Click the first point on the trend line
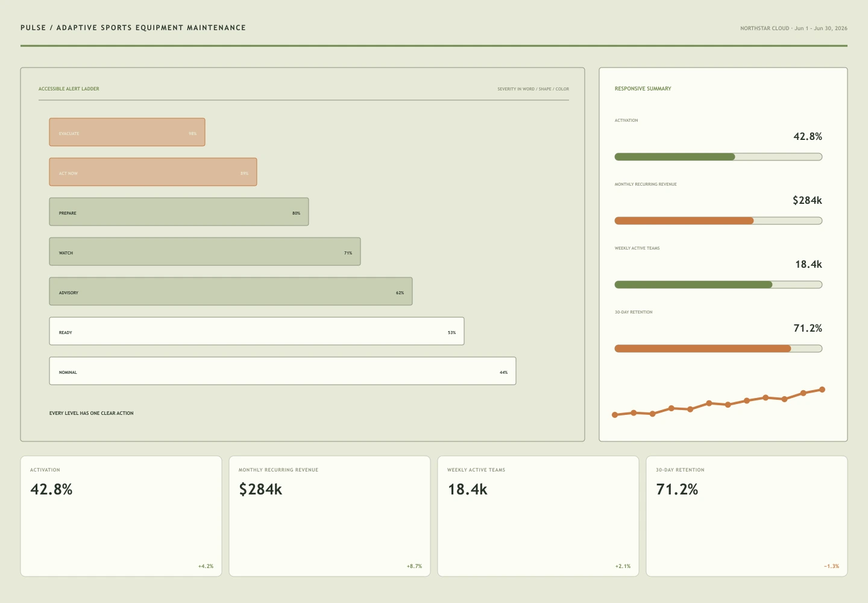The height and width of the screenshot is (603, 868). pyautogui.click(x=615, y=415)
